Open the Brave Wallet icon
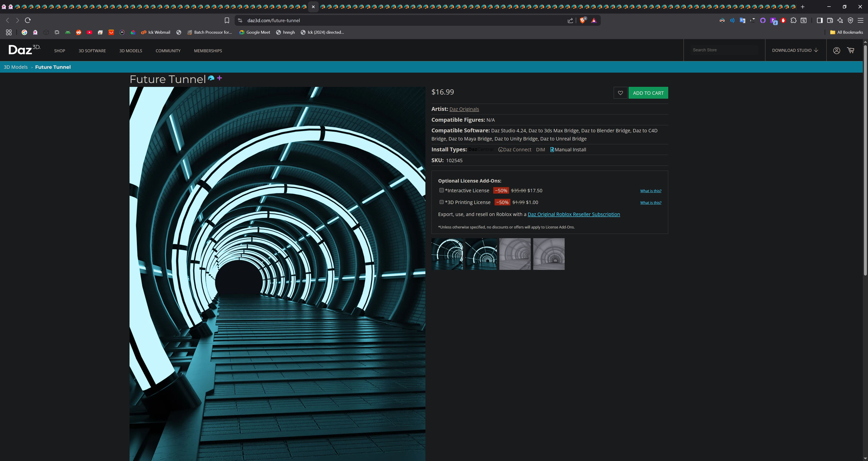This screenshot has width=868, height=461. click(830, 21)
